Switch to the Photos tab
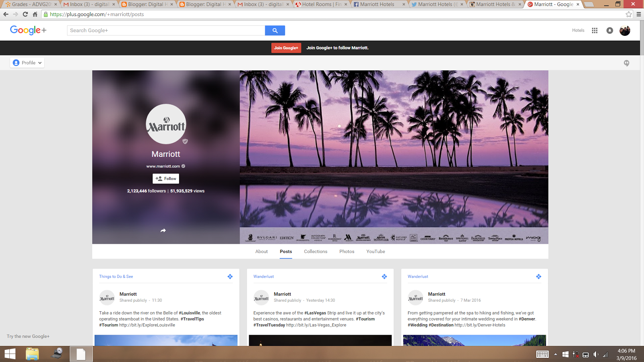644x362 pixels. click(x=347, y=251)
